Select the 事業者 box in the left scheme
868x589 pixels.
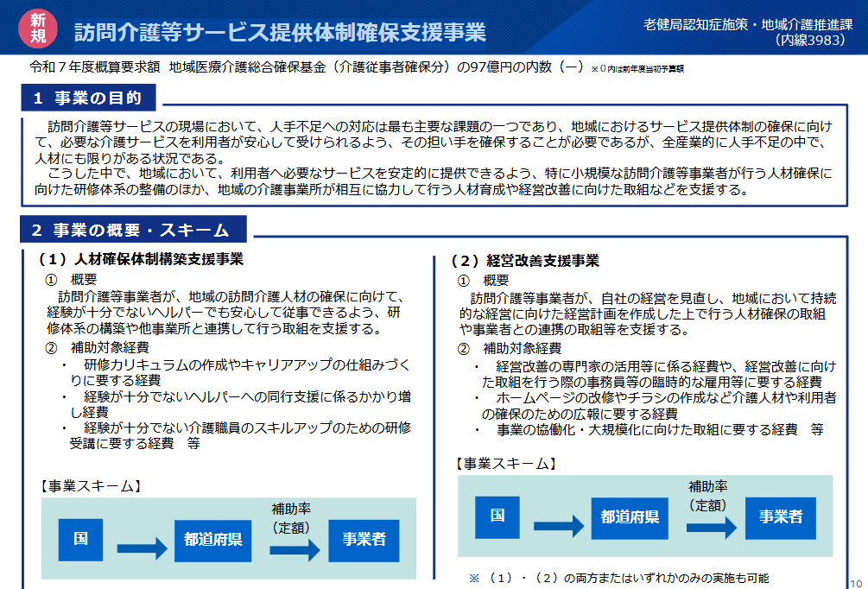364,540
